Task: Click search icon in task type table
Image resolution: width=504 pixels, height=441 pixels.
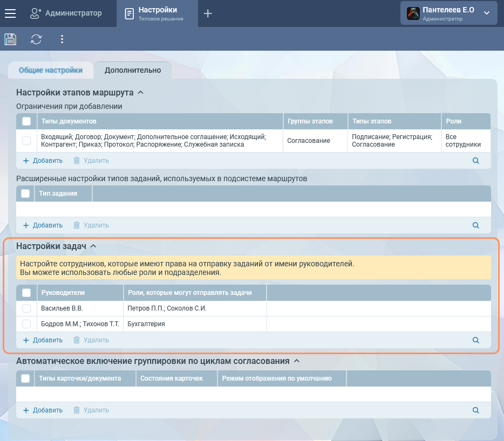Action: pos(475,225)
